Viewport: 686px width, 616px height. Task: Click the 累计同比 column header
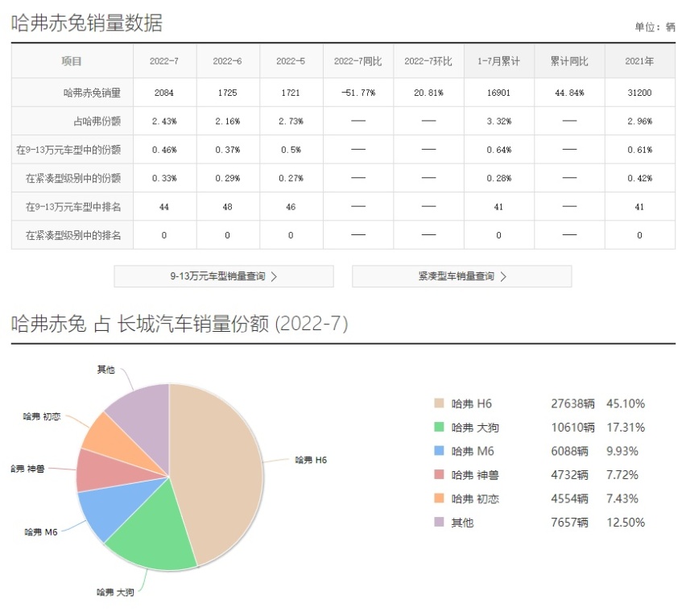tap(569, 61)
